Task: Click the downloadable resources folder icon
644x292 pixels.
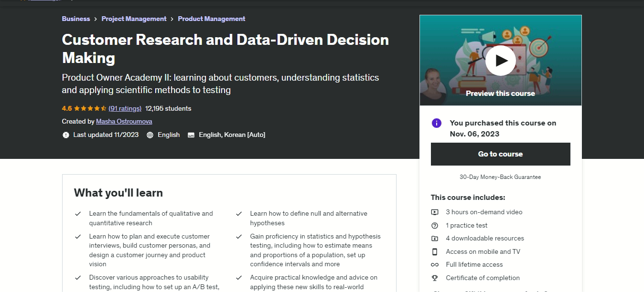Action: pyautogui.click(x=435, y=239)
